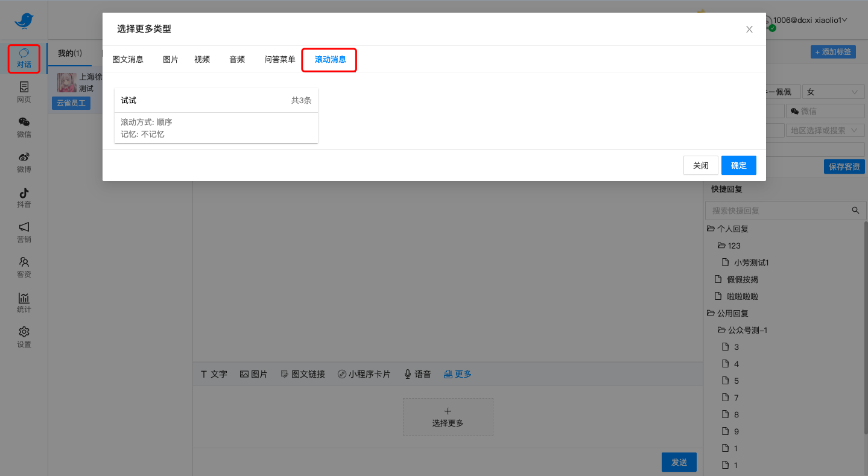Open the 抖音 channel section
The image size is (868, 476).
[24, 197]
